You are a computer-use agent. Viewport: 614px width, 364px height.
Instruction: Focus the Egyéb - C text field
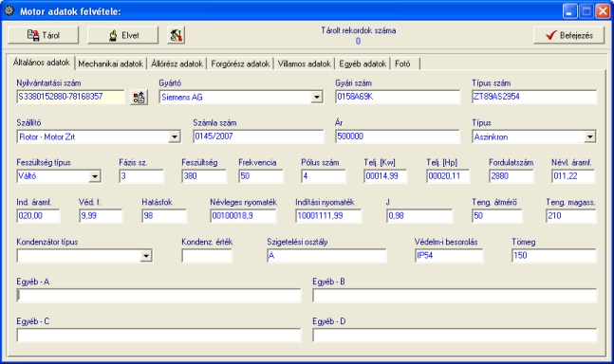click(158, 335)
